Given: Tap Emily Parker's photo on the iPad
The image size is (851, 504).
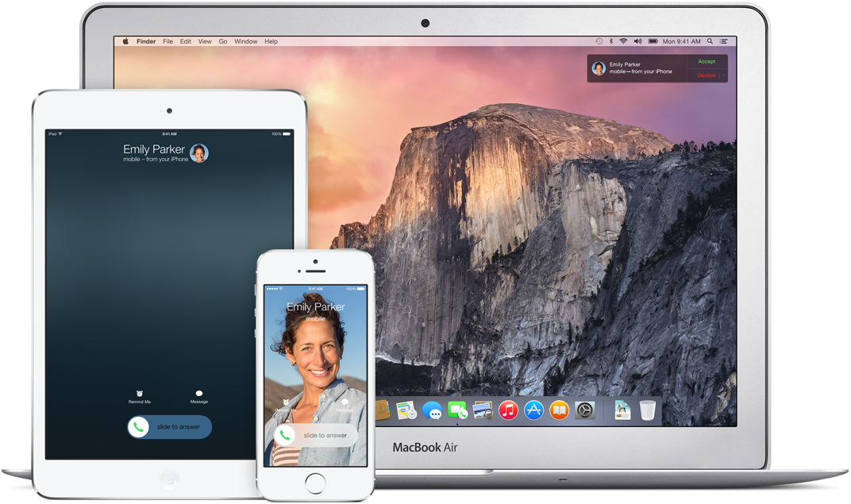Looking at the screenshot, I should pos(199,153).
